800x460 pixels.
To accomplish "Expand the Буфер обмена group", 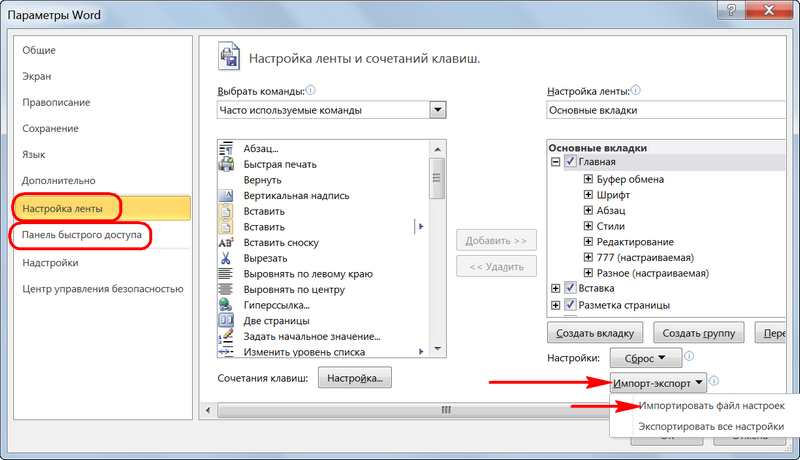I will 588,179.
